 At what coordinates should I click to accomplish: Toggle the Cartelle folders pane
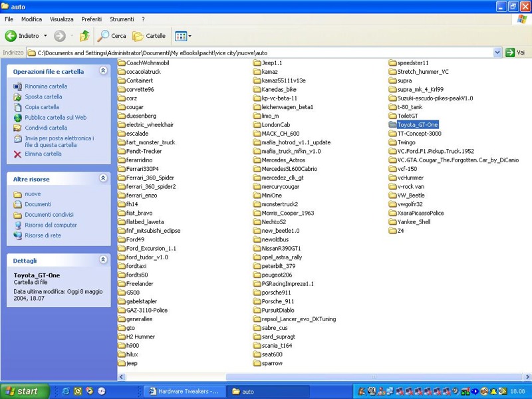point(149,36)
